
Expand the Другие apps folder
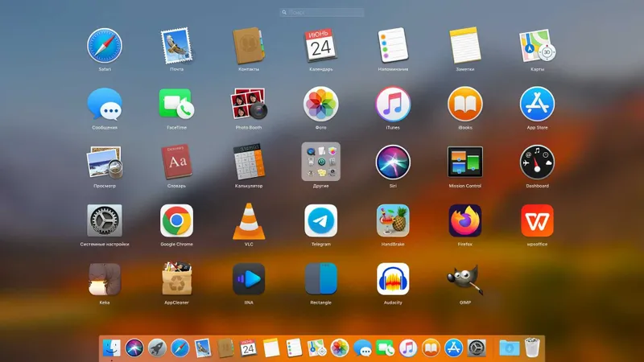coord(320,162)
